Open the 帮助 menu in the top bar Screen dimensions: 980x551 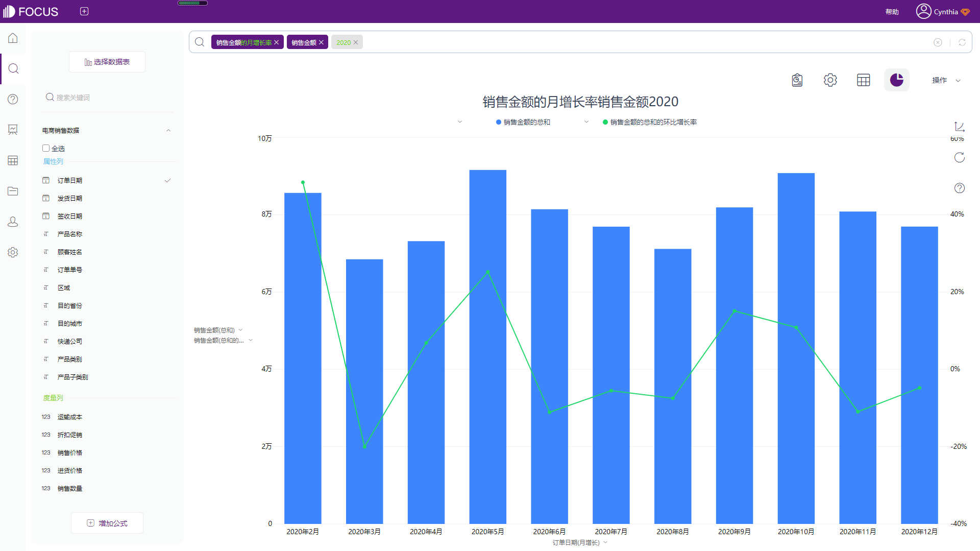(892, 12)
